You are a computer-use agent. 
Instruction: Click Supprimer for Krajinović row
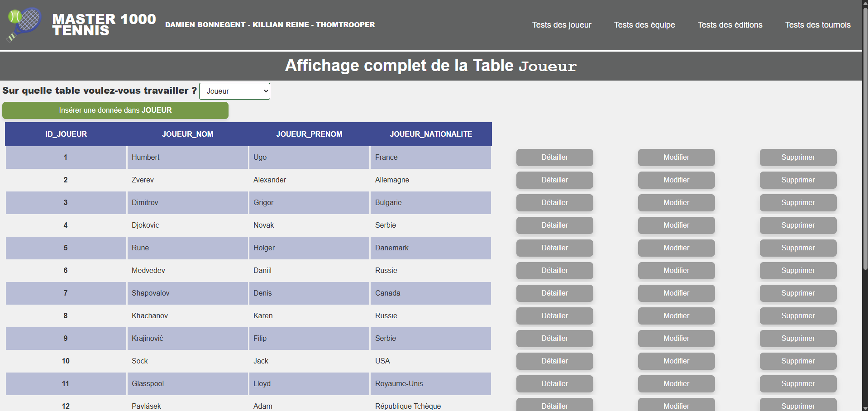coord(798,339)
